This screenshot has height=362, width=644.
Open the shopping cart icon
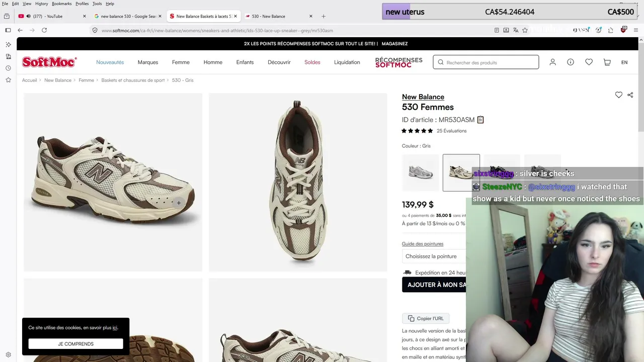(x=607, y=62)
